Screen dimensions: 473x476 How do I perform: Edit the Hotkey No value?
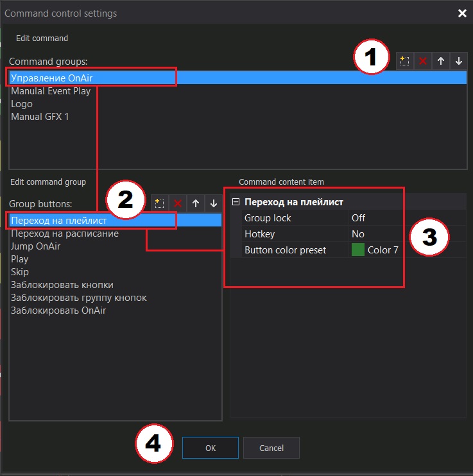[x=407, y=234]
